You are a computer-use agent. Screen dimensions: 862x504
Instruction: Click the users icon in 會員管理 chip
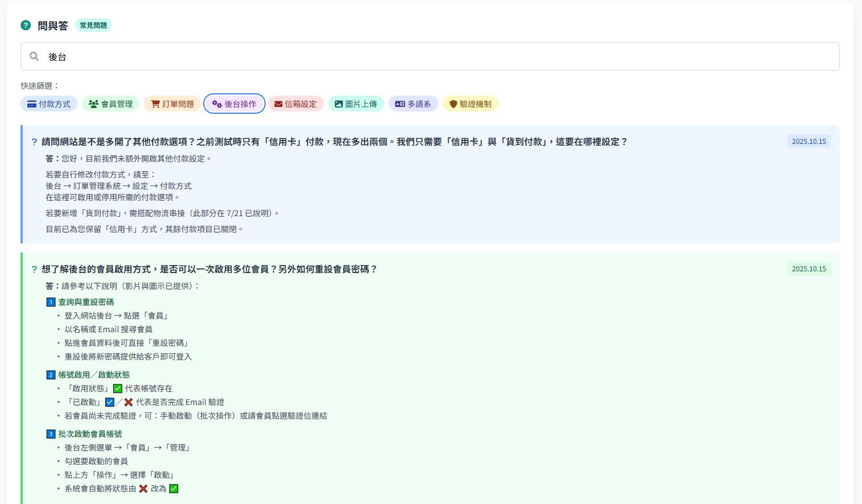pos(94,104)
